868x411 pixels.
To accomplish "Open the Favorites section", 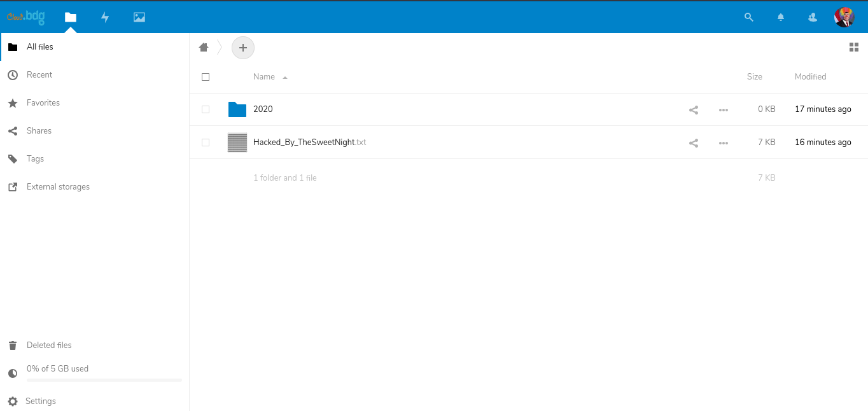I will point(43,103).
